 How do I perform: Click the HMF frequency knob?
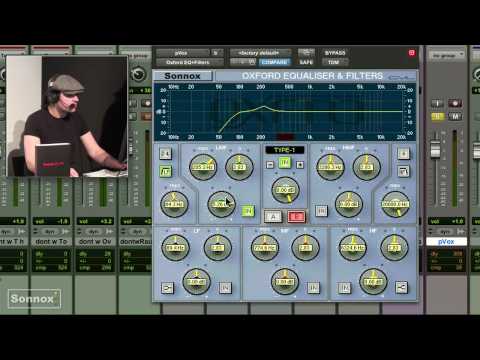tap(330, 167)
